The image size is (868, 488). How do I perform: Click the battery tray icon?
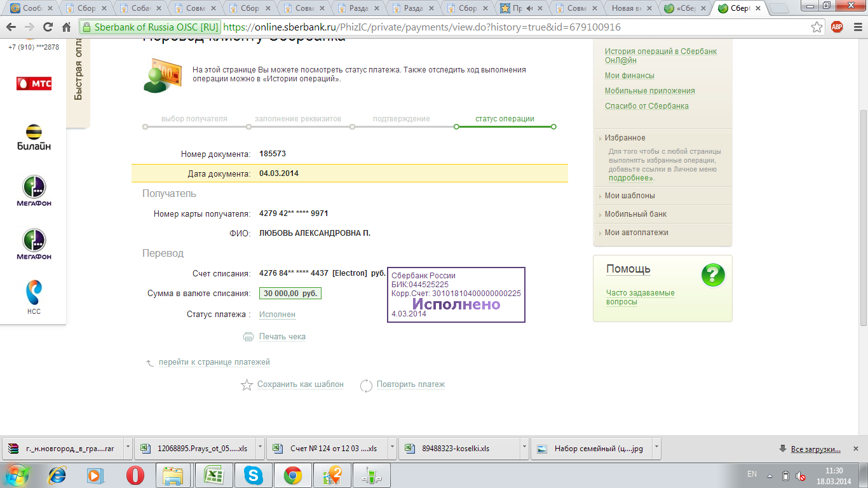[785, 475]
